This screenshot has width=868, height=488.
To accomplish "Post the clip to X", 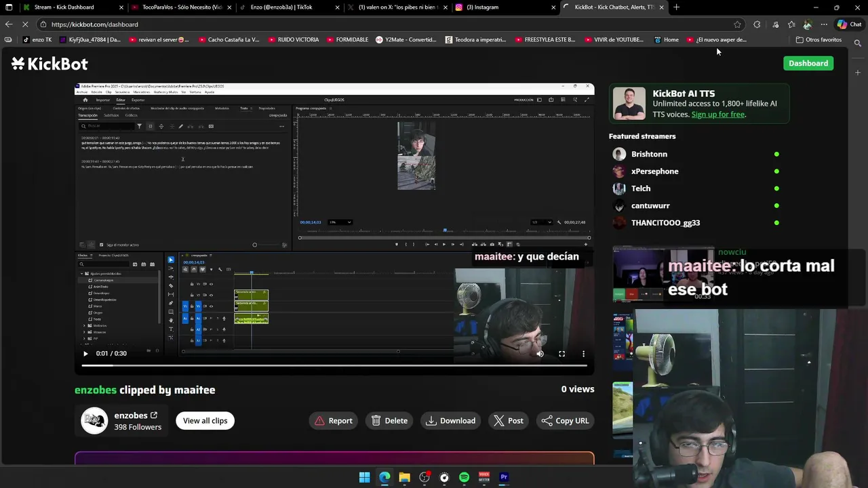I will click(508, 421).
